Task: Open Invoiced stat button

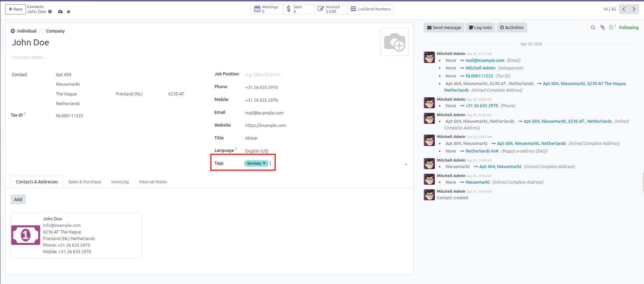Action: click(331, 9)
